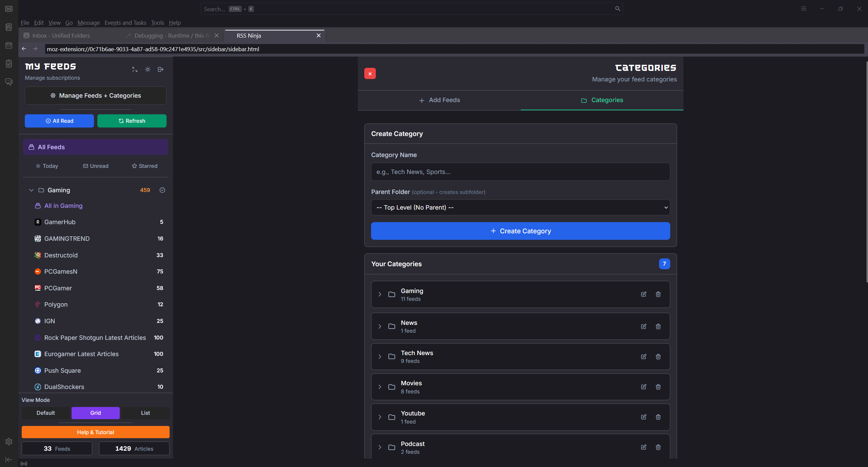The height and width of the screenshot is (467, 868).
Task: Mark Gaming folder as read checkmark icon
Action: [162, 190]
